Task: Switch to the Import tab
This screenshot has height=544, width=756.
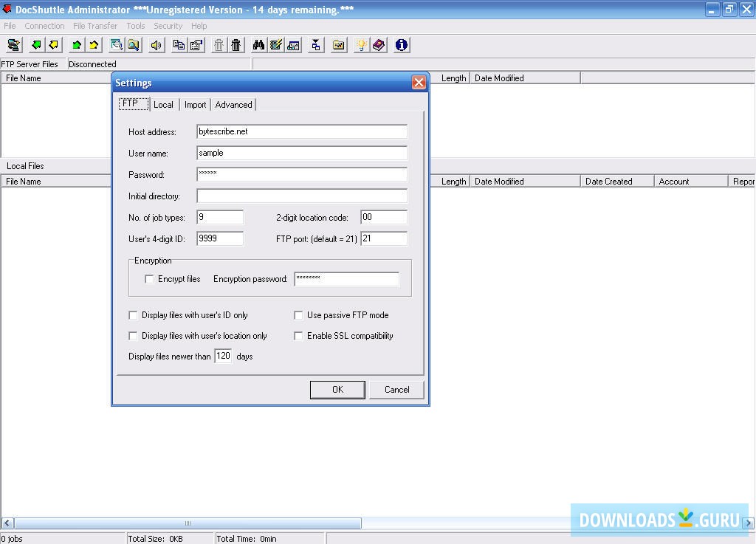Action: (195, 105)
